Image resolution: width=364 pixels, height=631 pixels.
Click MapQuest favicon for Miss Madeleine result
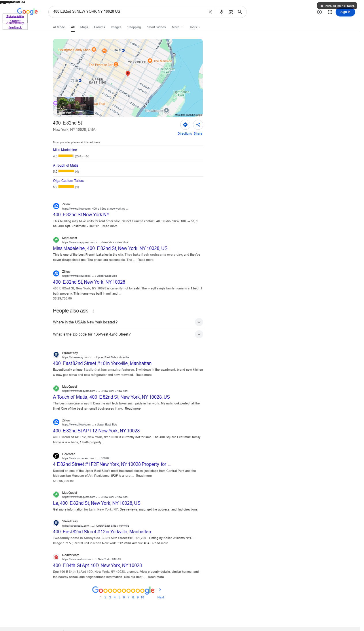[56, 240]
